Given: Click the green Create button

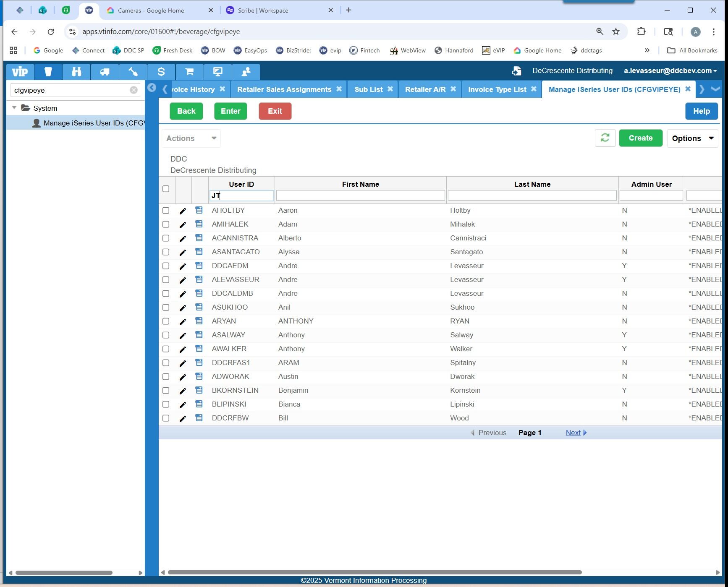Looking at the screenshot, I should click(x=640, y=138).
